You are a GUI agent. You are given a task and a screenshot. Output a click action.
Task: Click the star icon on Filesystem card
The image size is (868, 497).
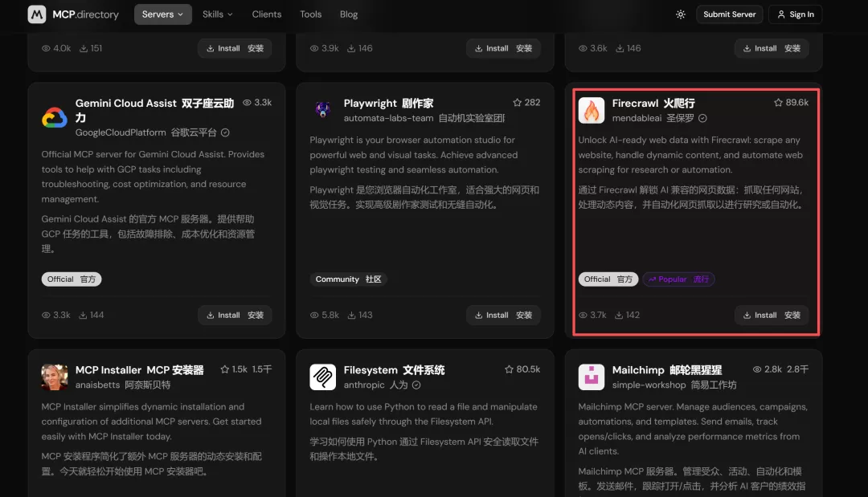point(510,369)
